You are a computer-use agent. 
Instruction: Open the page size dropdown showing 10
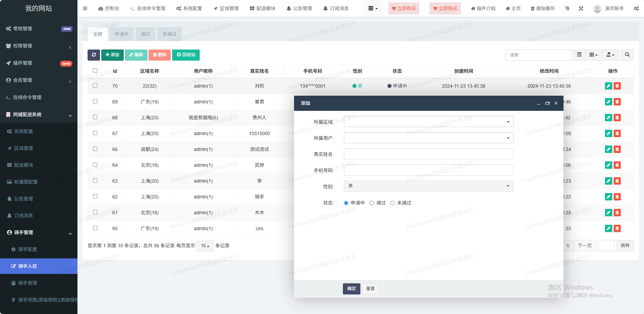pos(205,246)
